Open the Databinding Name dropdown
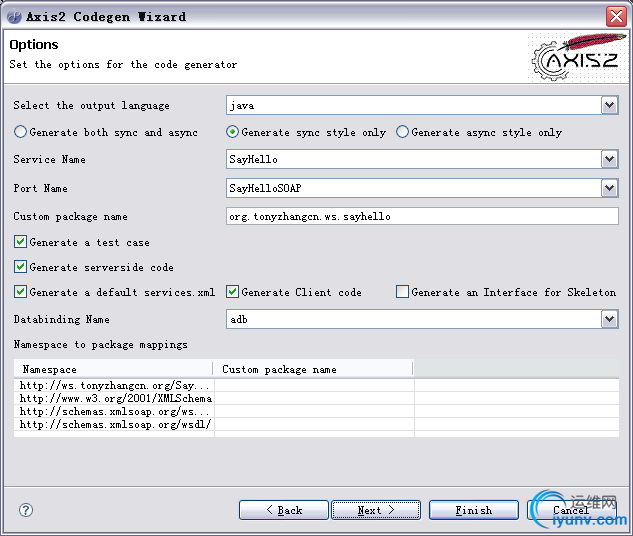 [x=610, y=319]
